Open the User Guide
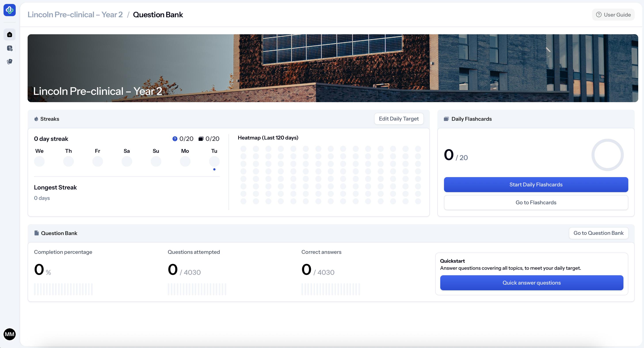The image size is (644, 348). pyautogui.click(x=613, y=15)
